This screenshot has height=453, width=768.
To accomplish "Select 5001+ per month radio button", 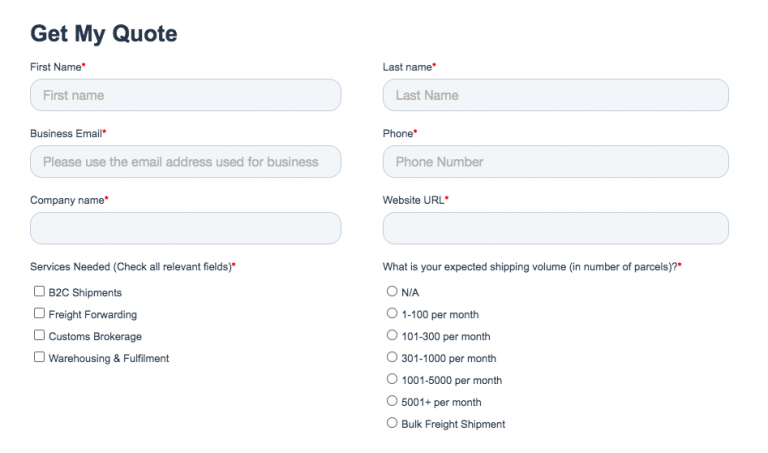I will 392,402.
